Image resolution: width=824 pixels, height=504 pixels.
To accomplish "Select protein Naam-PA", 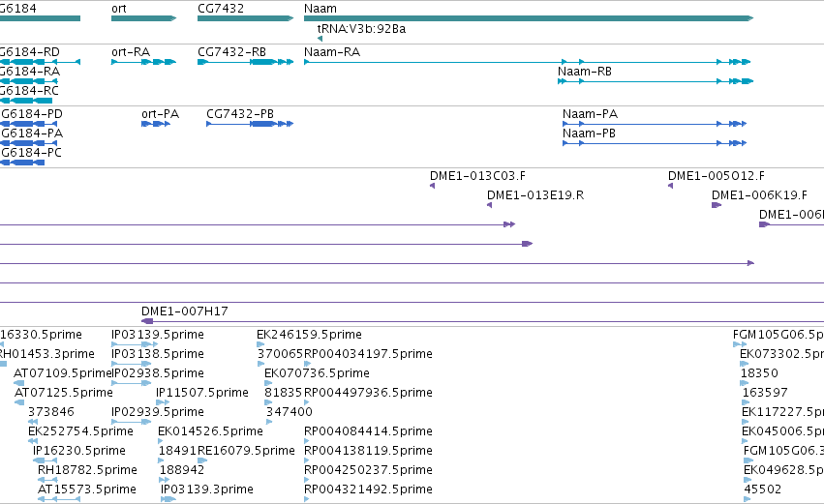I will (x=655, y=124).
